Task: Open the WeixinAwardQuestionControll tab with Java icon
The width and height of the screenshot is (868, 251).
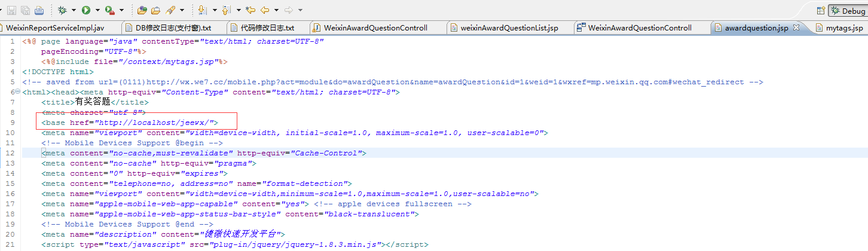Action: click(x=375, y=27)
